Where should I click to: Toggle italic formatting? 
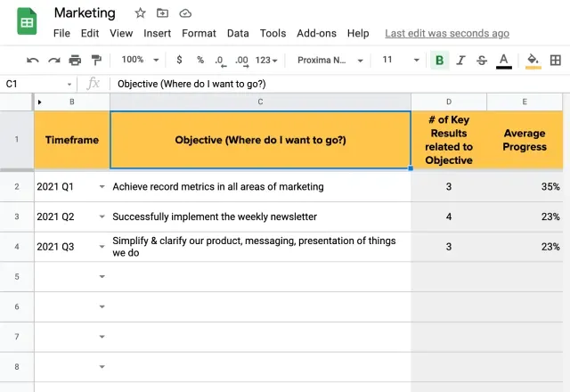[461, 60]
